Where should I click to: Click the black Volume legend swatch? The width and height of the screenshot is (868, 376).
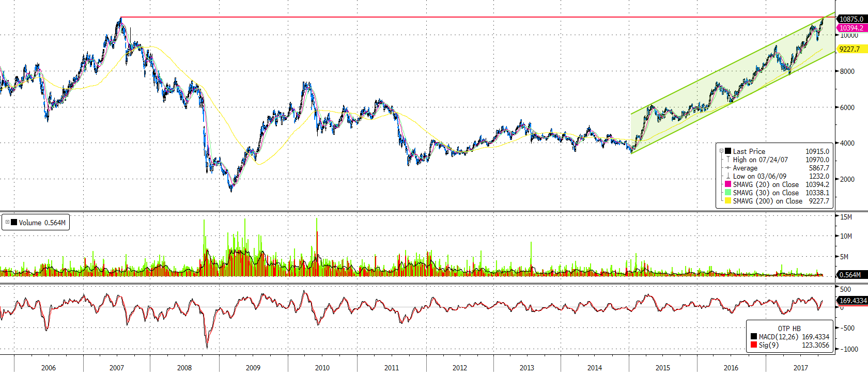(x=14, y=222)
